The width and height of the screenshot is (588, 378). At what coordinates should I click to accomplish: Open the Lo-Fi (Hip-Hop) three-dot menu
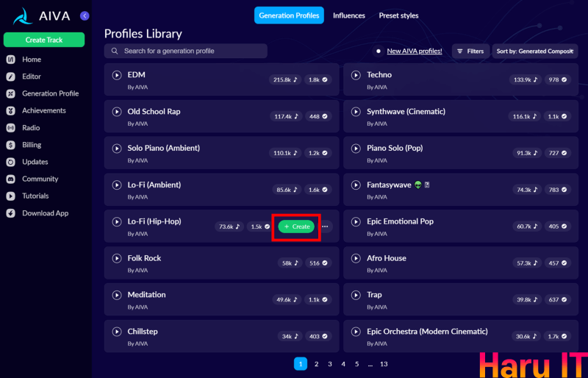click(x=325, y=227)
